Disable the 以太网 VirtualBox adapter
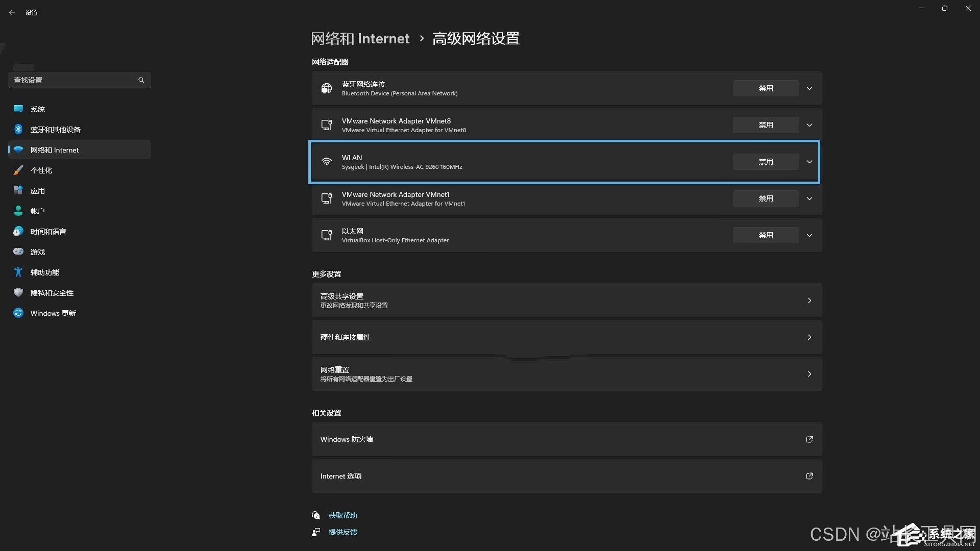Viewport: 980px width, 551px height. click(x=766, y=235)
